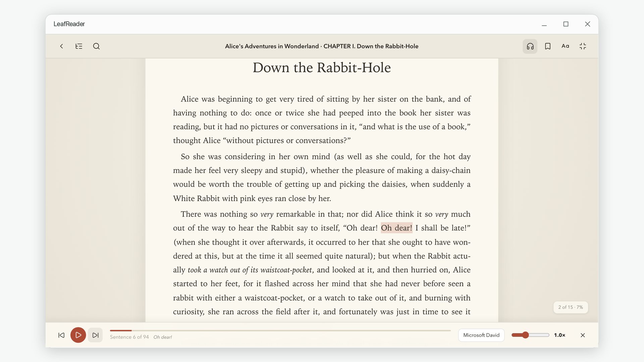Image resolution: width=644 pixels, height=362 pixels.
Task: Close the read-aloud bar
Action: tap(583, 335)
